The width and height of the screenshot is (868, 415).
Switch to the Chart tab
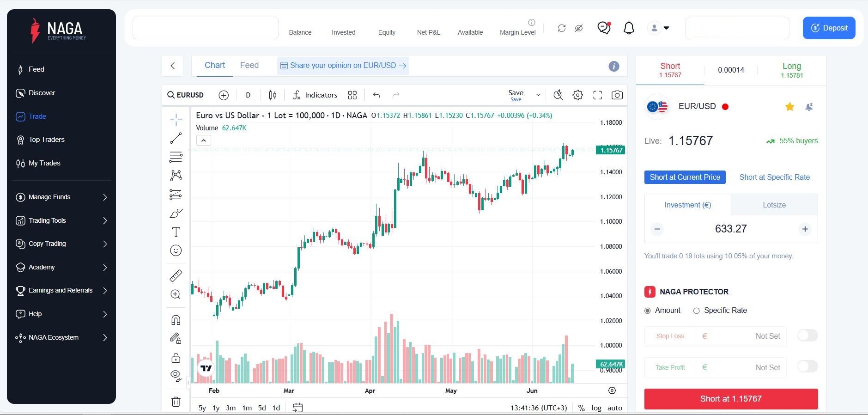coord(215,66)
